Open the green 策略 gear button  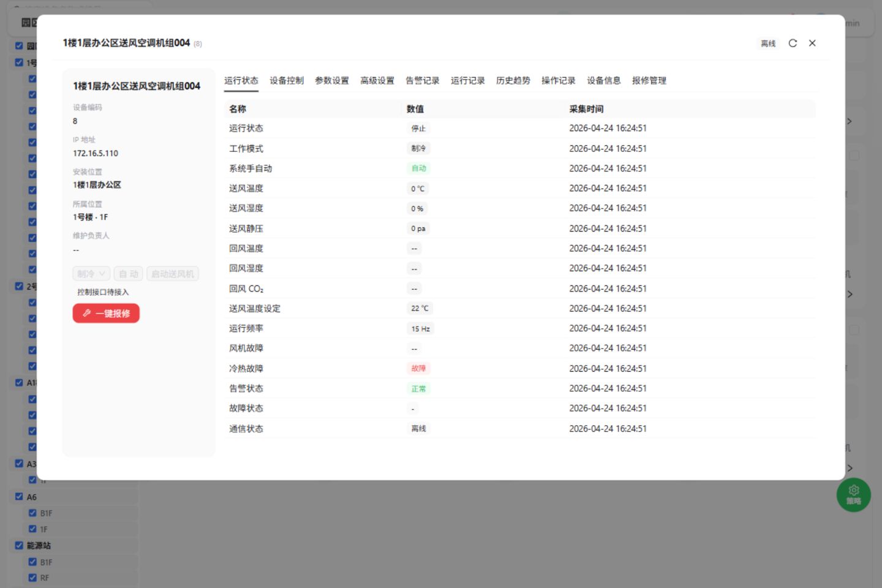tap(853, 494)
